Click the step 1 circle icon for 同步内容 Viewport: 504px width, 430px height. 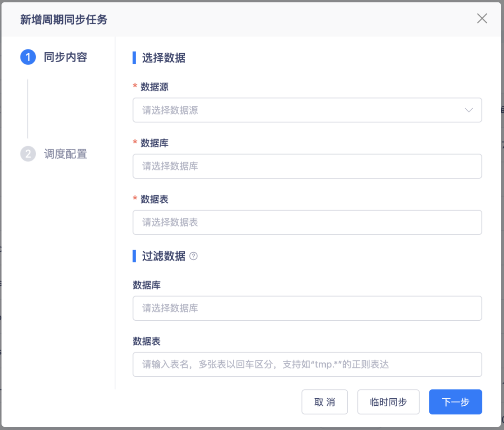(x=29, y=57)
